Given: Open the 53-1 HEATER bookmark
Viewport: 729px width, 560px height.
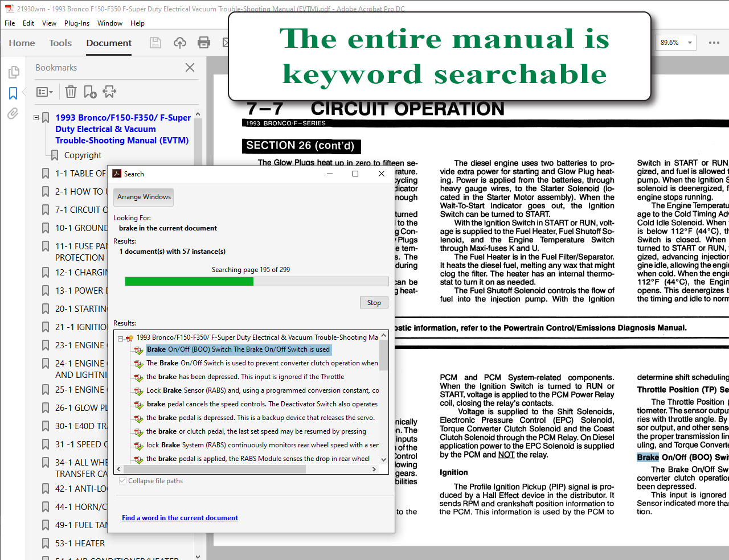Looking at the screenshot, I should coord(80,543).
